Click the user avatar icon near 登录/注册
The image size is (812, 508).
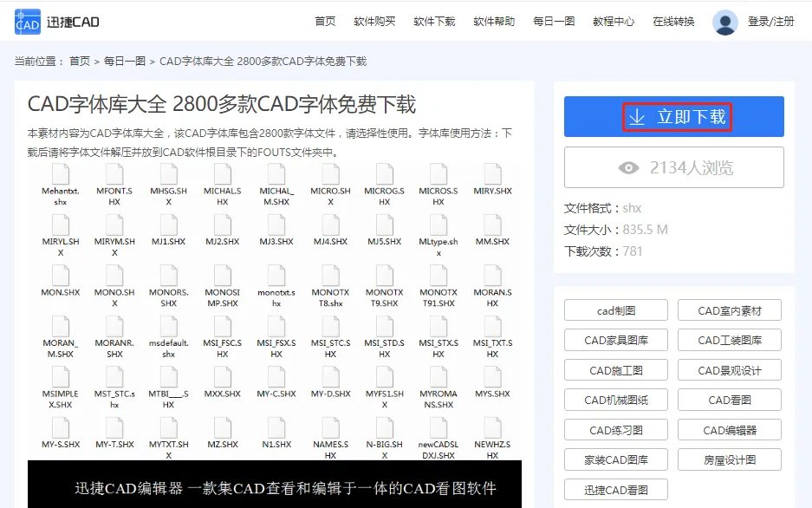coord(724,22)
